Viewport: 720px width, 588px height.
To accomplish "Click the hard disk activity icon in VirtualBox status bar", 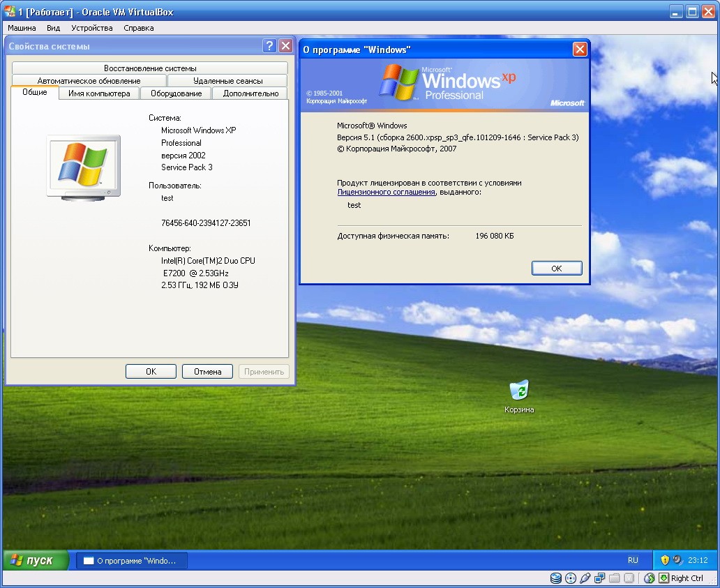I will click(556, 578).
